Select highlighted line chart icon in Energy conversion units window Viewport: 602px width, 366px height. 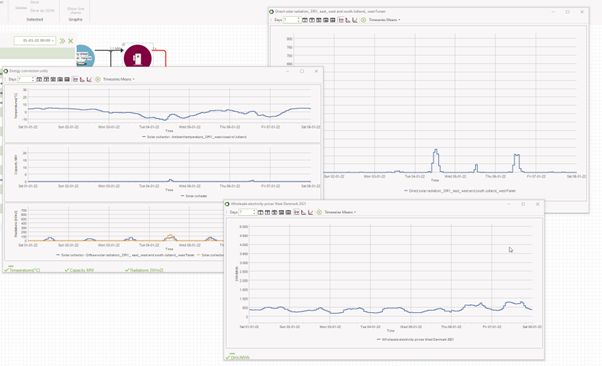pos(75,79)
